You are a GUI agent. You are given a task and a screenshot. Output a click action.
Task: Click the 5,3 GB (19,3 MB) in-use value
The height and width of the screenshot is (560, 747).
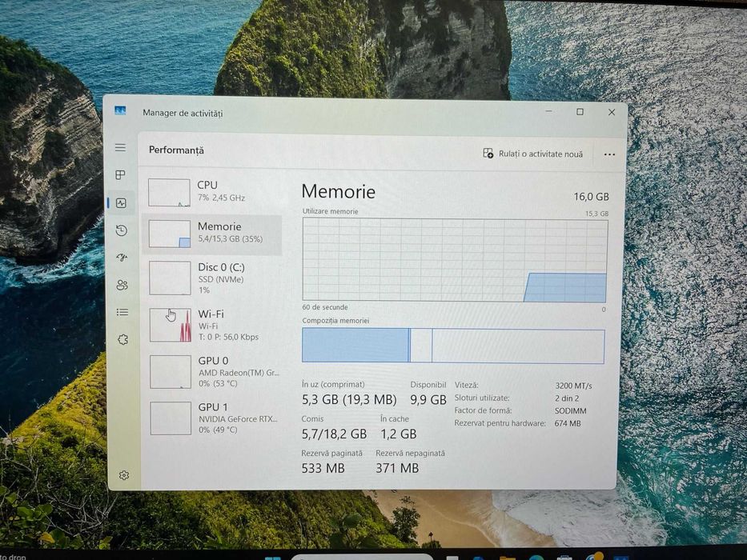pyautogui.click(x=349, y=399)
